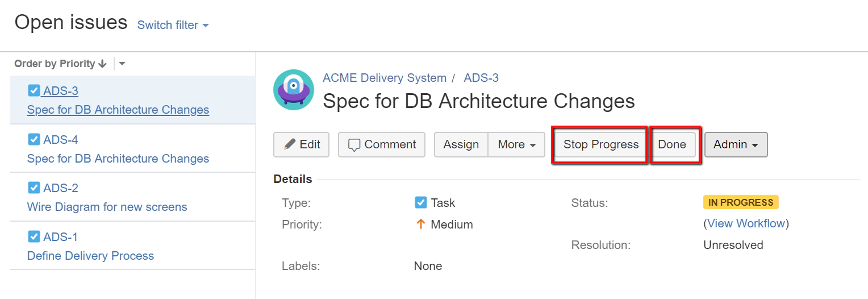868x299 pixels.
Task: Mark the issue as Done
Action: (x=672, y=145)
